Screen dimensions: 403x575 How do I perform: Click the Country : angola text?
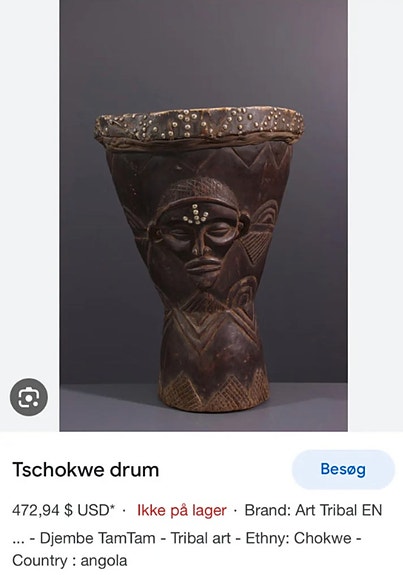(x=70, y=561)
